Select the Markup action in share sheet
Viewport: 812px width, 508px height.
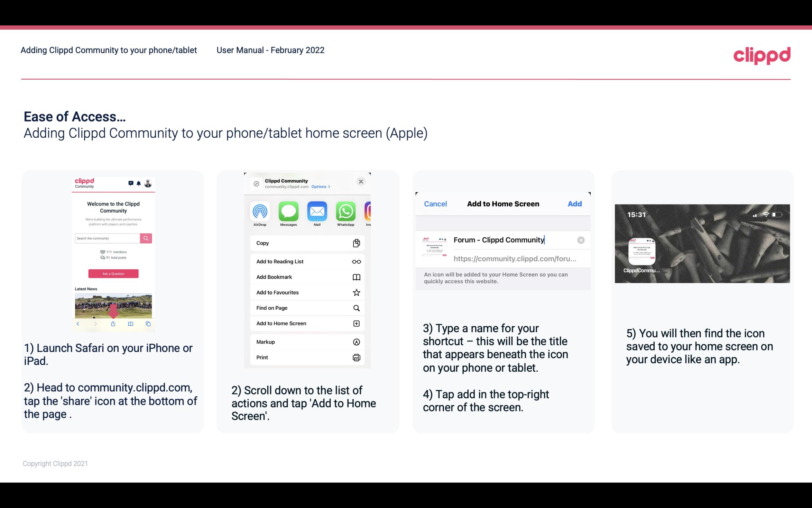[x=306, y=342]
